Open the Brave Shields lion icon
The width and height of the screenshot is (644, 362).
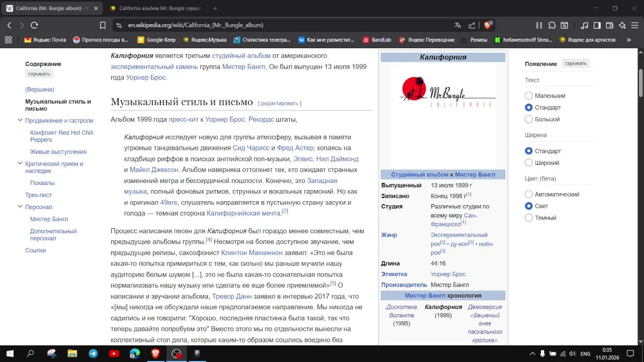click(x=488, y=25)
